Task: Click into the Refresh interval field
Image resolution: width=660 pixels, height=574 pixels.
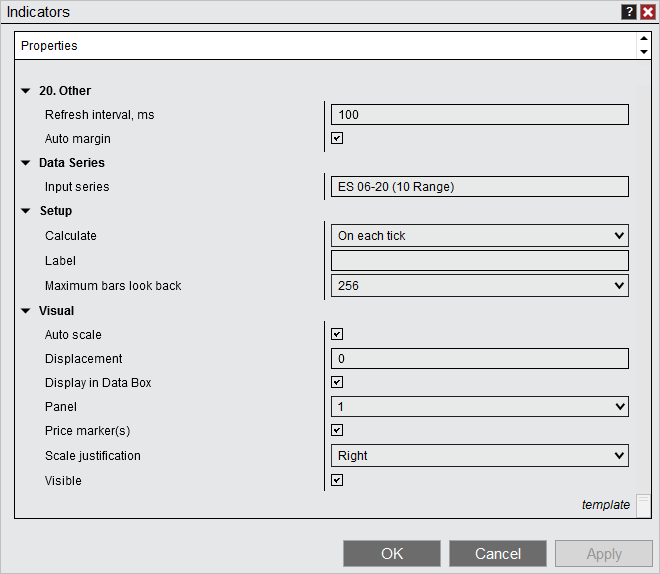Action: click(x=479, y=115)
